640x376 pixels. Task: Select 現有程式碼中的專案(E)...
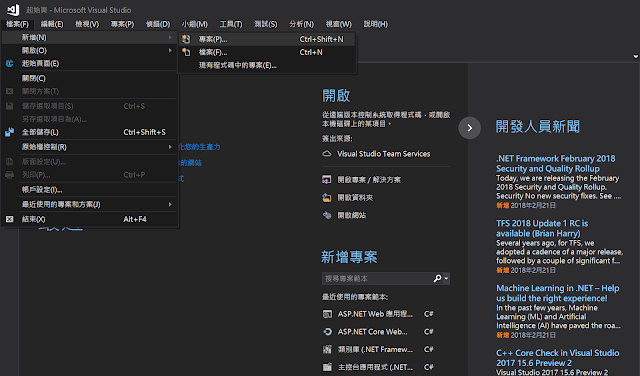click(x=267, y=65)
